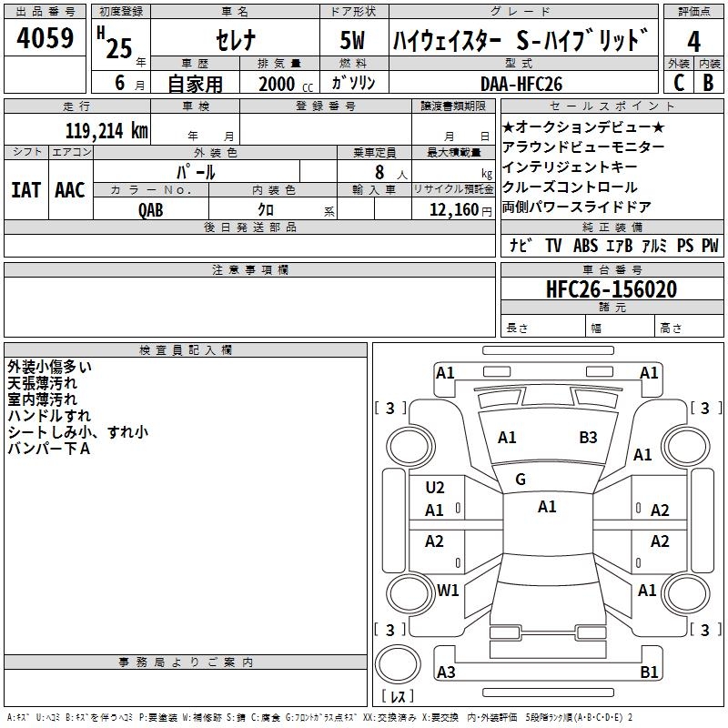Screen dimensions: 728x728
Task: Select the 車台番号 header
Action: [612, 269]
